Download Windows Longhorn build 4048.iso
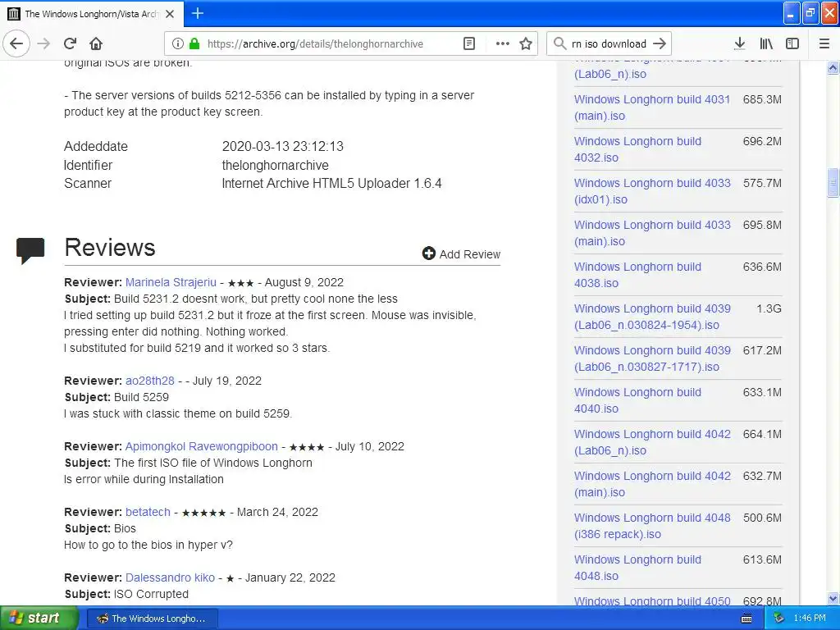 [637, 568]
